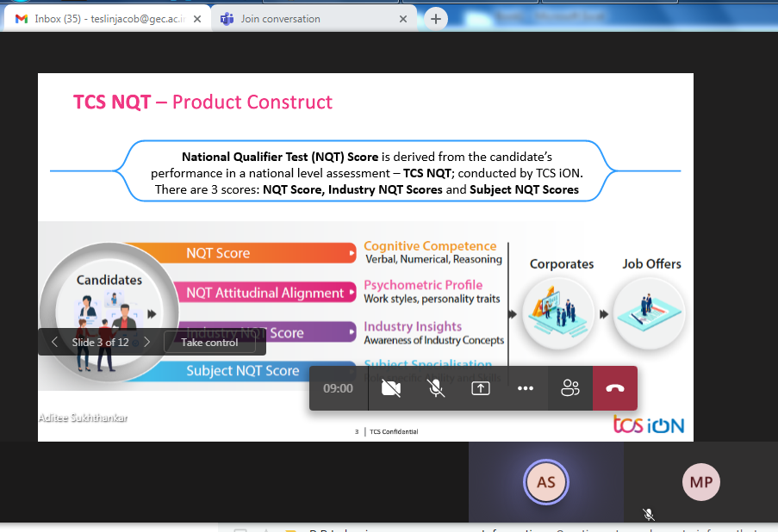
Task: Hang up the call with red button
Action: [615, 388]
